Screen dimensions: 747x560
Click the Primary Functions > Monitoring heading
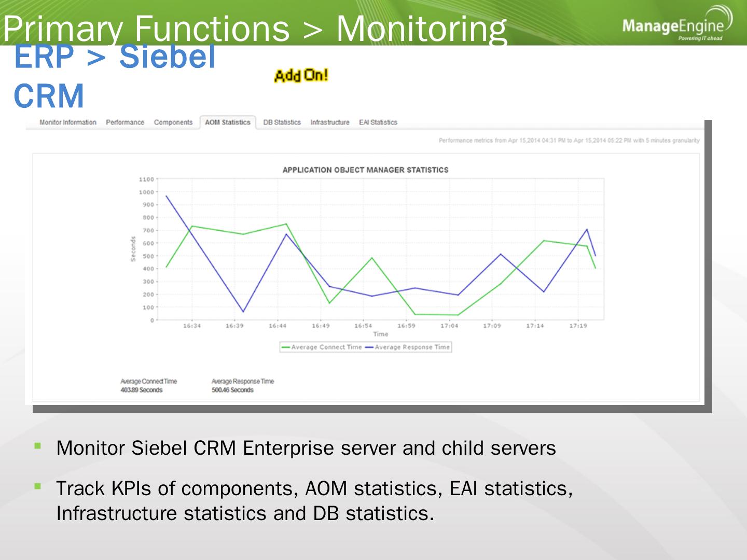click(x=254, y=29)
